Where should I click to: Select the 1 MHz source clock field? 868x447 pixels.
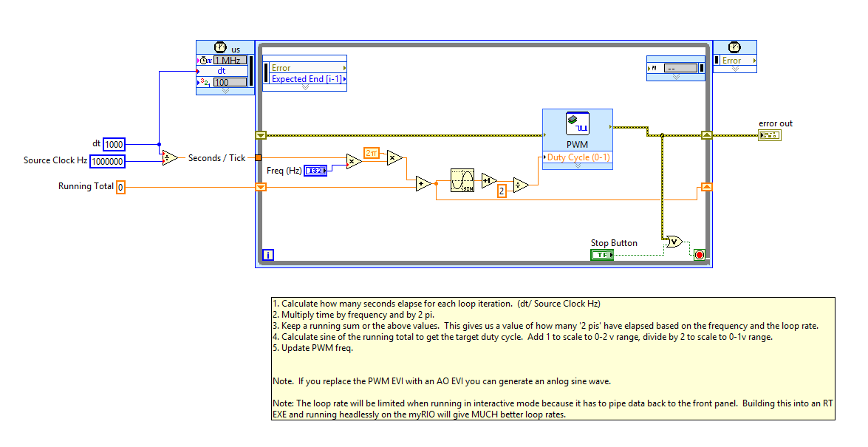pyautogui.click(x=230, y=60)
